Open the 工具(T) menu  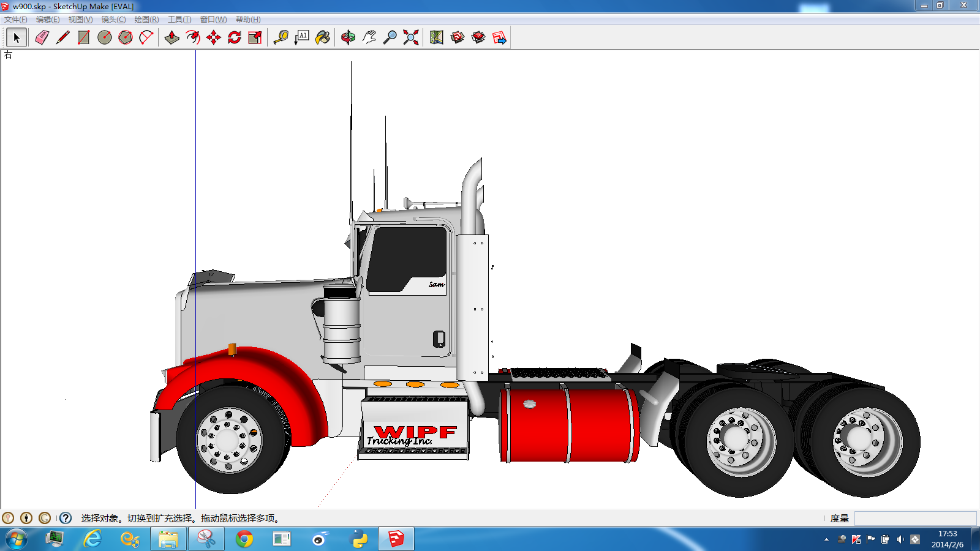(x=179, y=20)
